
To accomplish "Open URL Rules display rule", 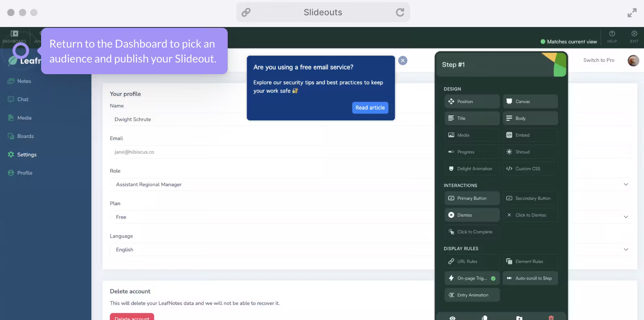I will 472,262.
